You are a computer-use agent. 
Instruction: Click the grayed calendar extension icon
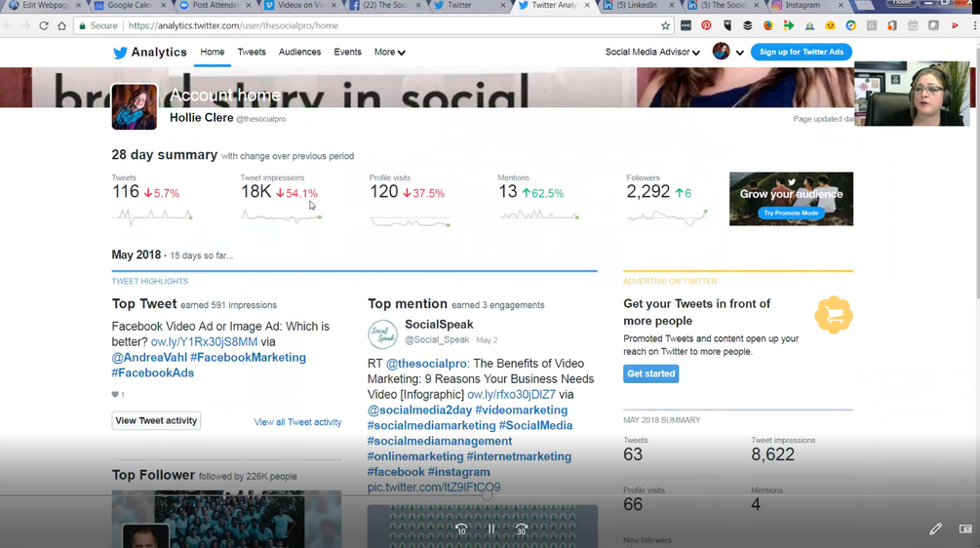[x=913, y=25]
